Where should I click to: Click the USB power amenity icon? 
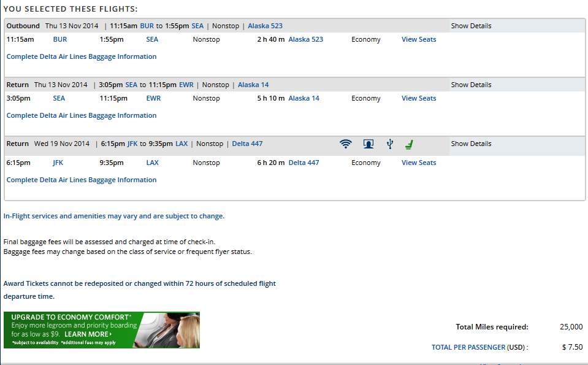(x=390, y=144)
